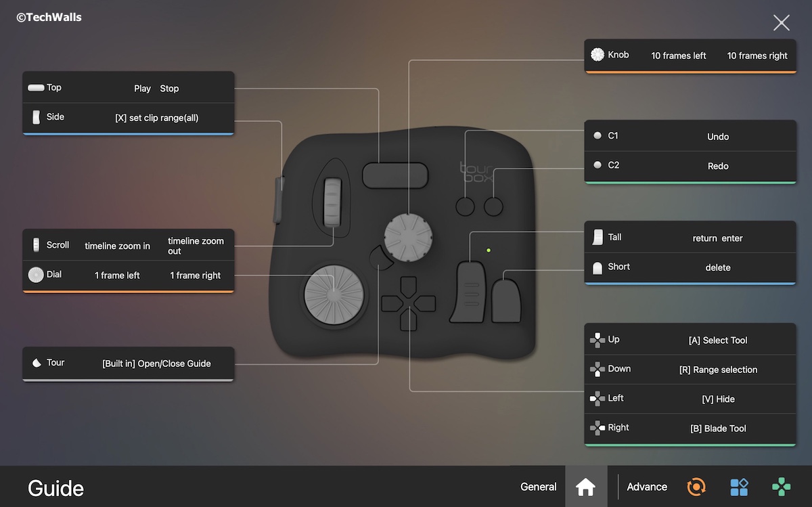Click the Top button icon in the legend
This screenshot has height=507, width=812.
tap(36, 88)
